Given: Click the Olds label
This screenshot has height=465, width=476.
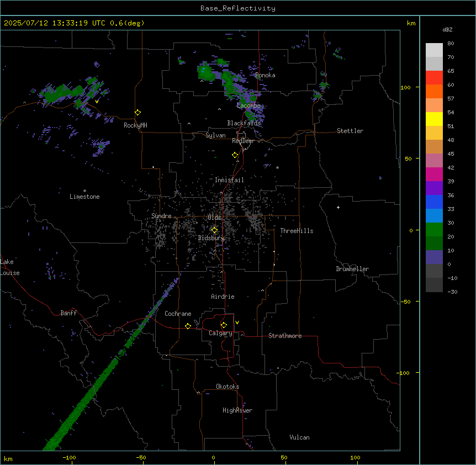Looking at the screenshot, I should click(x=214, y=218).
